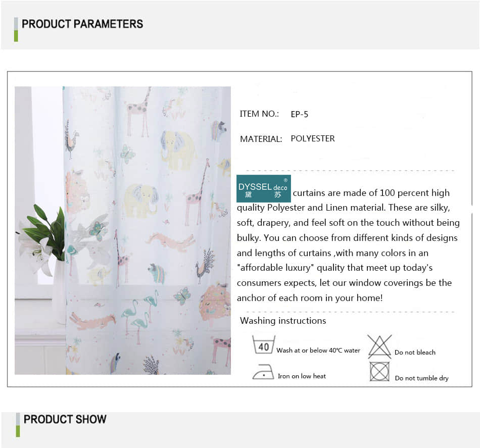The width and height of the screenshot is (480, 448).
Task: Click the do not bleach triangle icon
Action: tap(379, 346)
